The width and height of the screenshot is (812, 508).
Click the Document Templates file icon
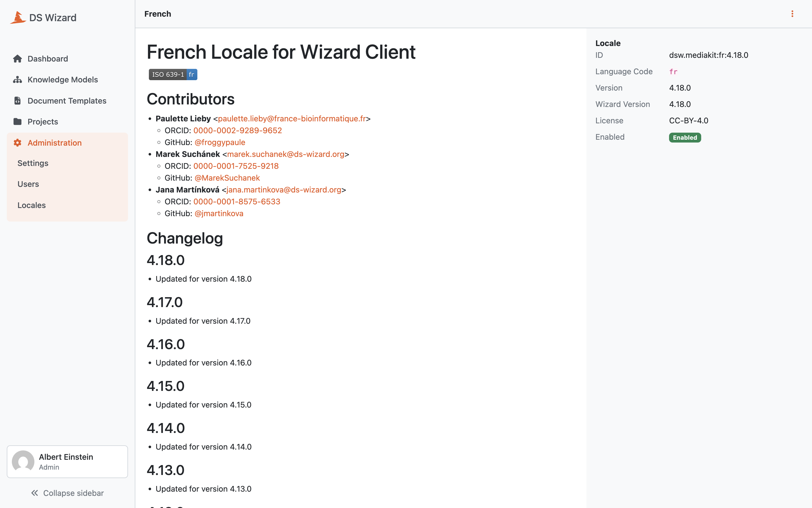tap(17, 100)
